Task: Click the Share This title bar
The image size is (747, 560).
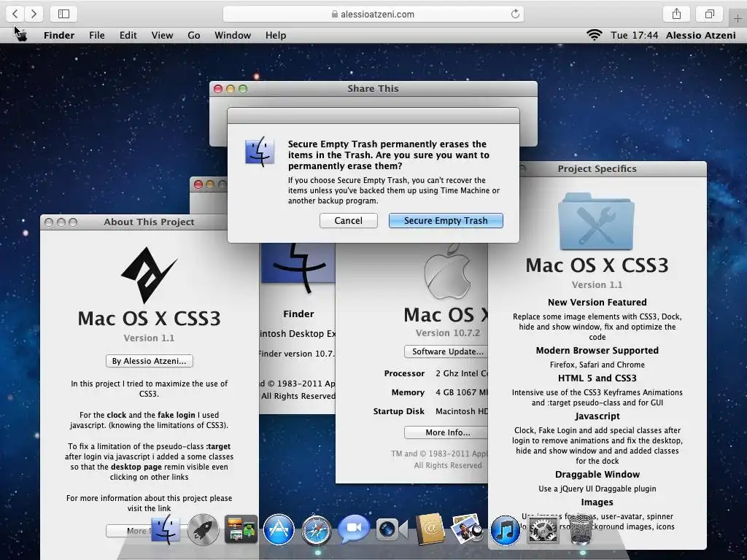Action: pyautogui.click(x=373, y=88)
